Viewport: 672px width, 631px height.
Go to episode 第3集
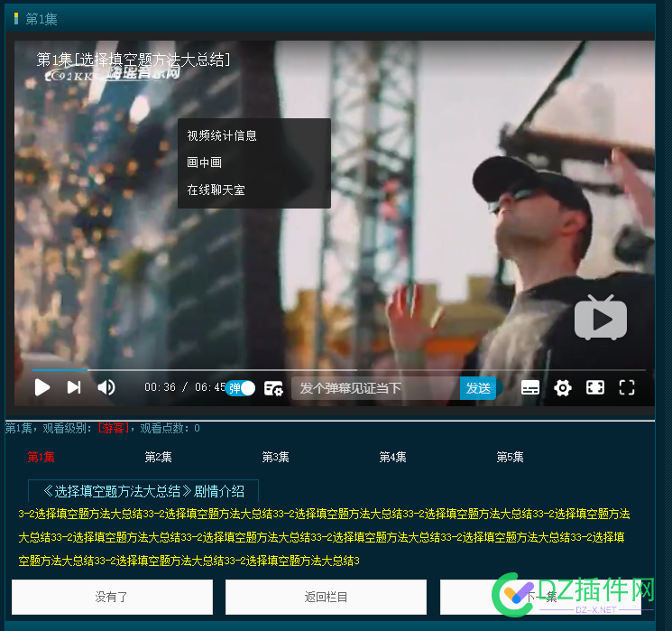pos(276,457)
